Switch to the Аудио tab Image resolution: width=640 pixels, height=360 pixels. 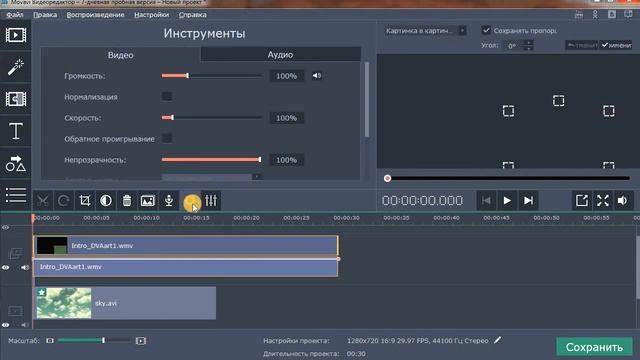280,54
